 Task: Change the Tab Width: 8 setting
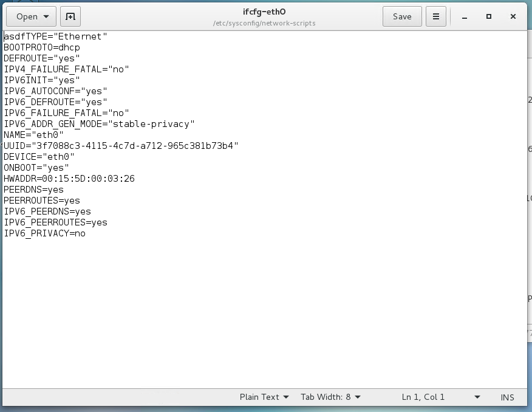click(330, 397)
